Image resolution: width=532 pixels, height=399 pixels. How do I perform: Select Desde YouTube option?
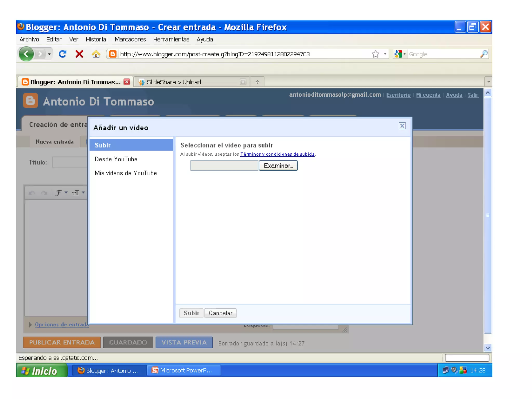point(116,159)
